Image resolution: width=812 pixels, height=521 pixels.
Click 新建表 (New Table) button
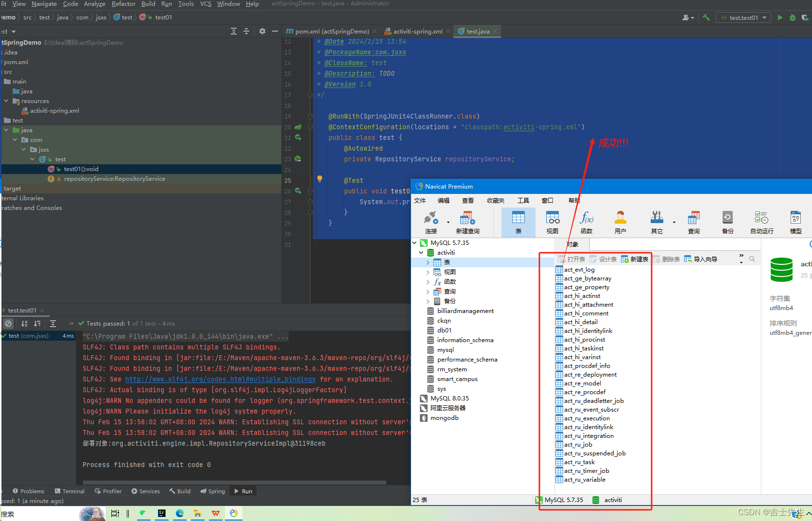pyautogui.click(x=634, y=259)
